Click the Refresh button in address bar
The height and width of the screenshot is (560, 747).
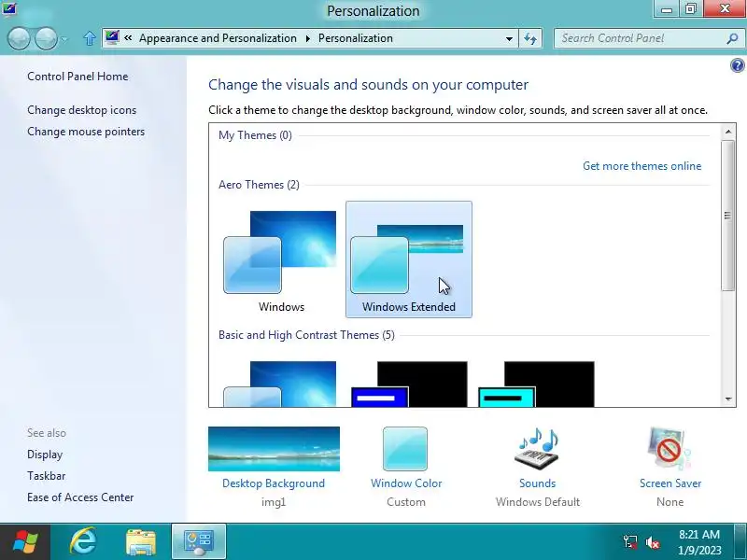click(530, 38)
